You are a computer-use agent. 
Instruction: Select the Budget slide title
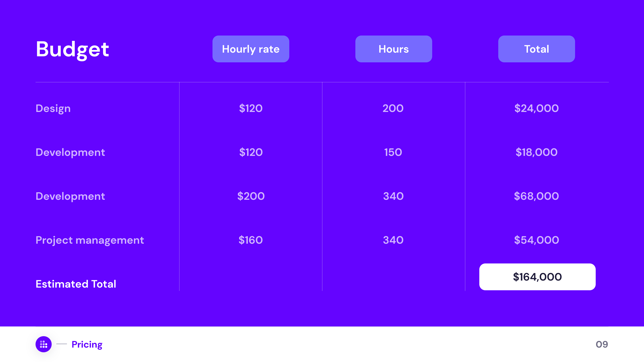click(x=72, y=49)
